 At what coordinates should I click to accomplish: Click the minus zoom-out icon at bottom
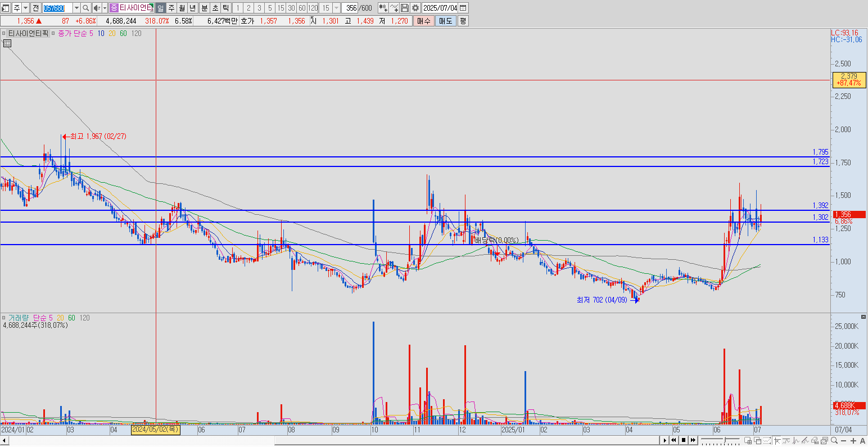coord(844,440)
